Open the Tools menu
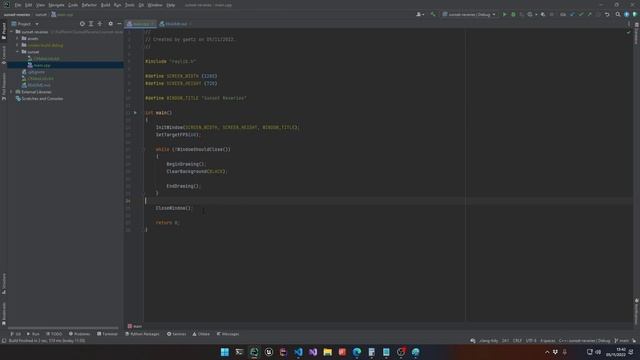640x360 pixels. coord(130,5)
